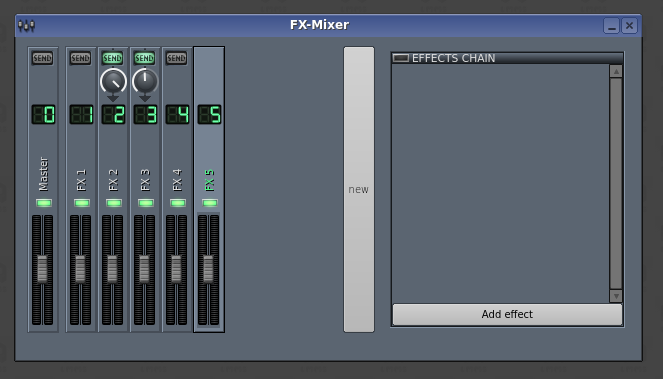
Task: Select the FX 1 channel number display
Action: click(x=81, y=115)
